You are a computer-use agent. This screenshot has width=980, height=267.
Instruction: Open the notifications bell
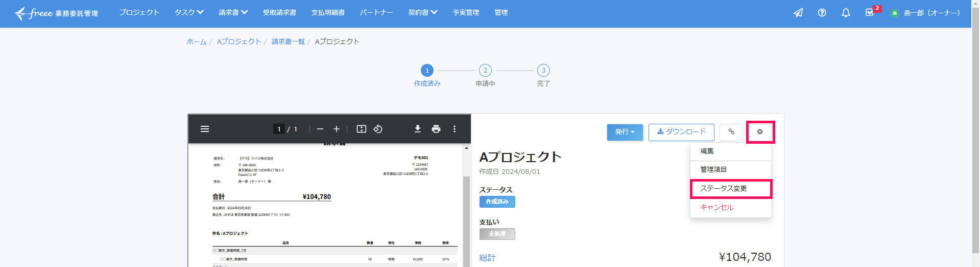coord(846,13)
